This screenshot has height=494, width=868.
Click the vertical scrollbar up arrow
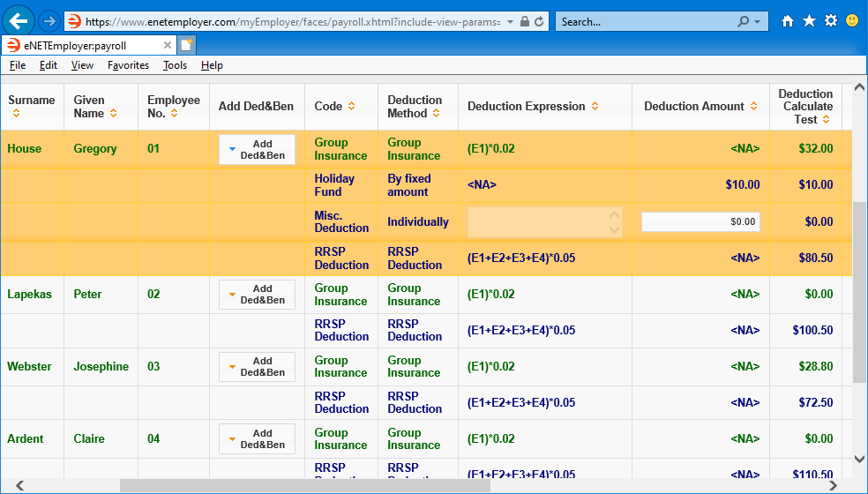point(859,87)
